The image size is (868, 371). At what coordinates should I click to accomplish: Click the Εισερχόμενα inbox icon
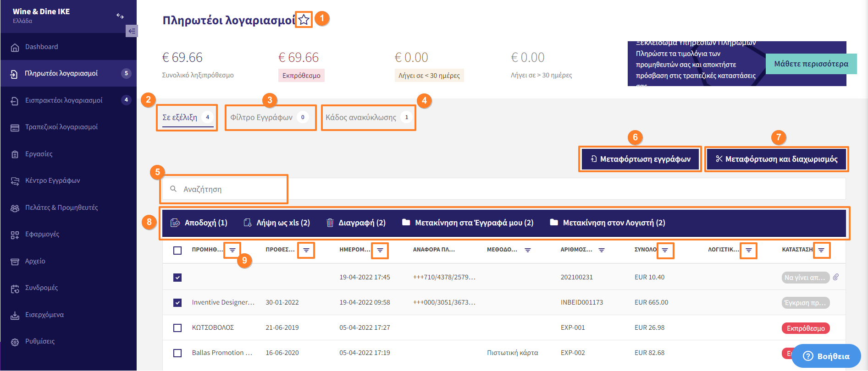tap(15, 315)
